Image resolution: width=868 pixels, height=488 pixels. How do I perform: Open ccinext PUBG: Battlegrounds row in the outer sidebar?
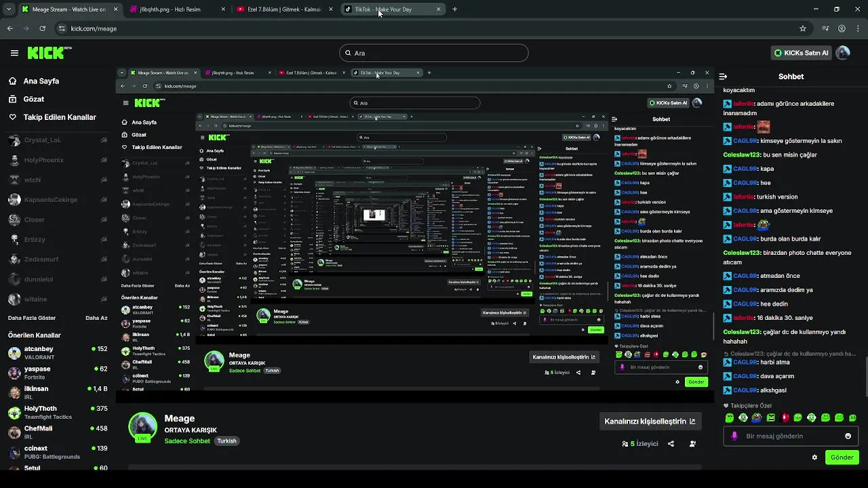[x=58, y=452]
